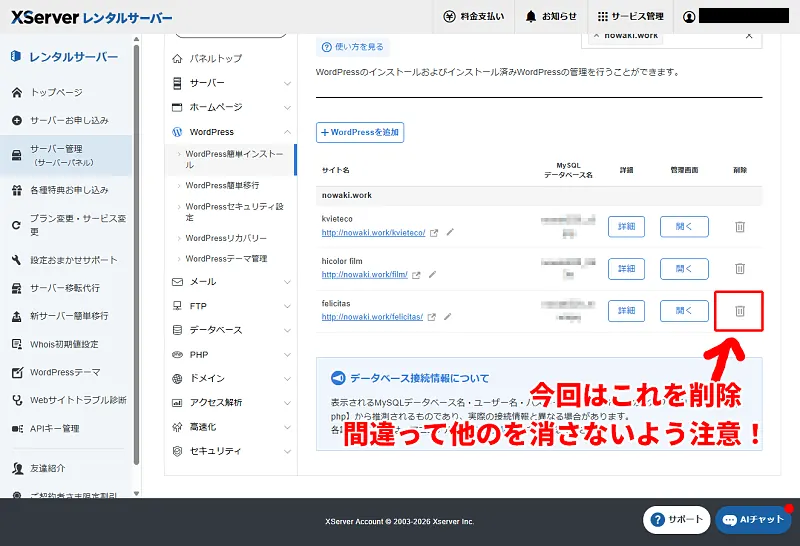Collapse the WordPress panel menu
Image resolution: width=800 pixels, height=546 pixels.
(232, 132)
